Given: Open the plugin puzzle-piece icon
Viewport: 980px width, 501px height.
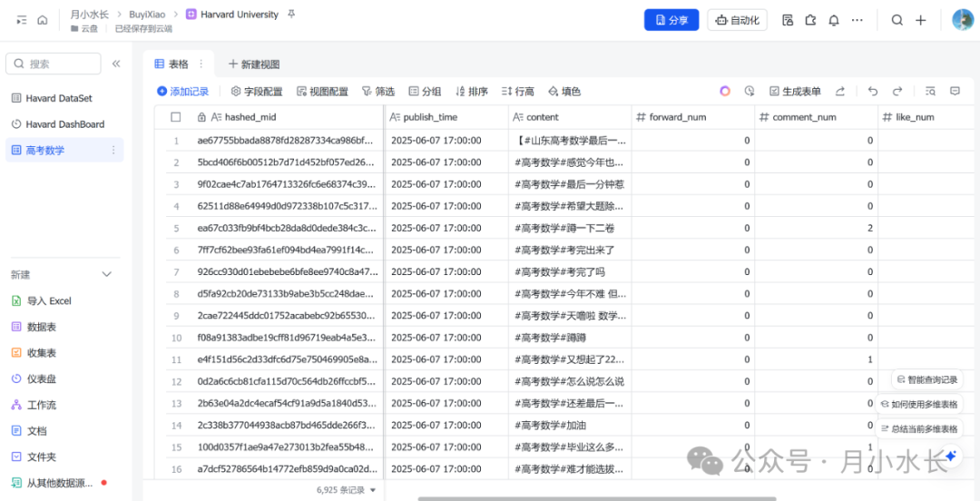Looking at the screenshot, I should pos(810,20).
